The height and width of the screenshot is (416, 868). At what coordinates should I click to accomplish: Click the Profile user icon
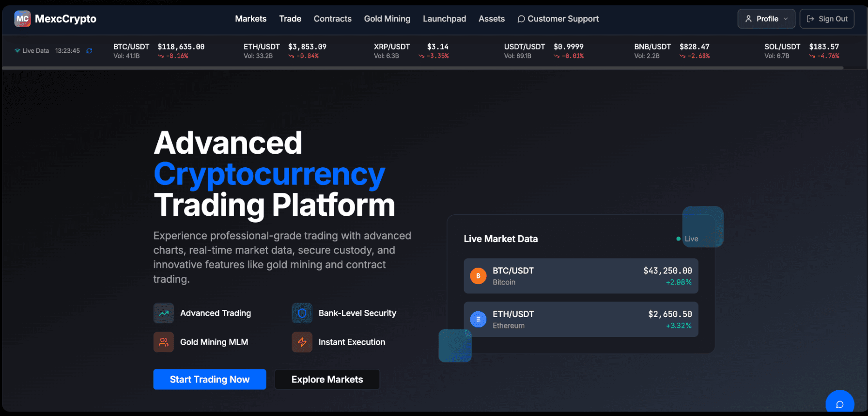(x=748, y=19)
